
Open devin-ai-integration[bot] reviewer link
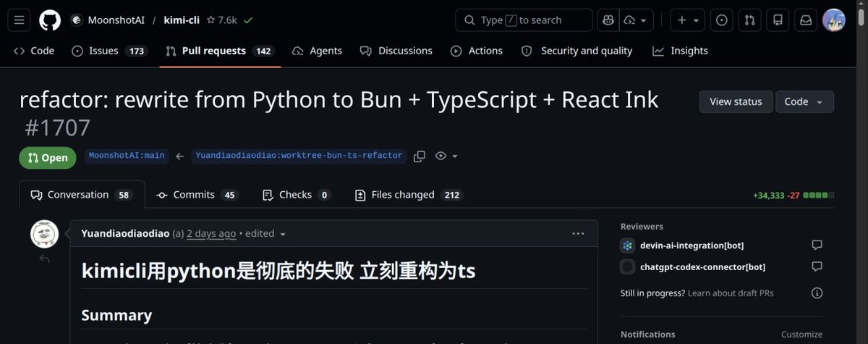coord(692,245)
